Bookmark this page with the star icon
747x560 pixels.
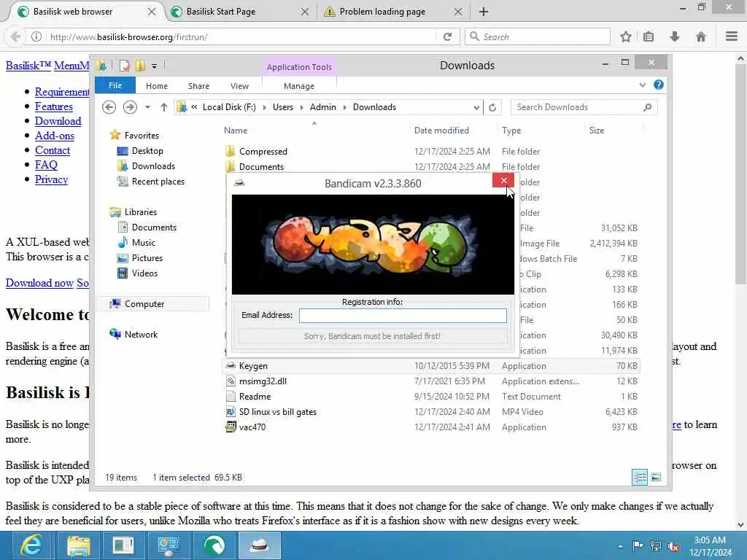(625, 36)
